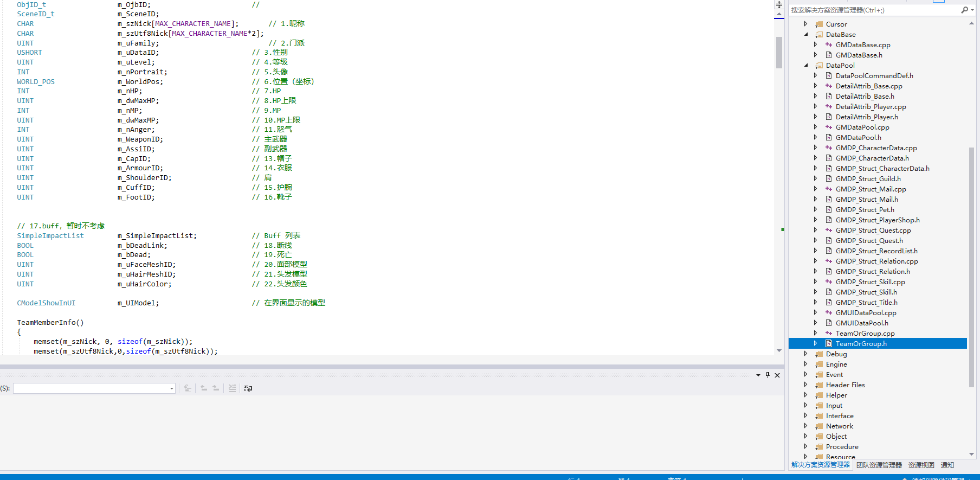Screen dimensions: 980x480
Task: Click the clear all output icon
Action: (232, 388)
